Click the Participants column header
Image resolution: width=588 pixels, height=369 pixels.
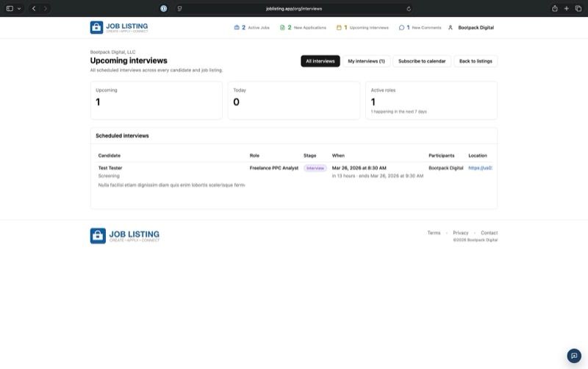[x=442, y=155]
